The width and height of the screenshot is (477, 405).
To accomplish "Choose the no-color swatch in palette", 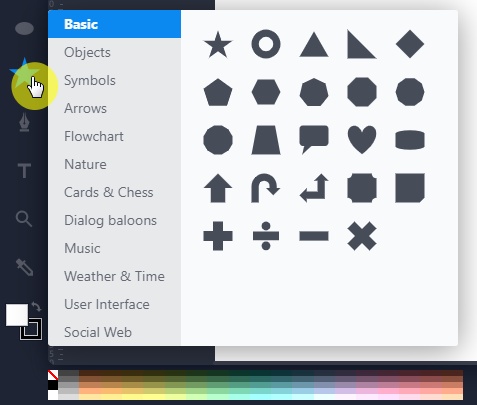I will (53, 375).
